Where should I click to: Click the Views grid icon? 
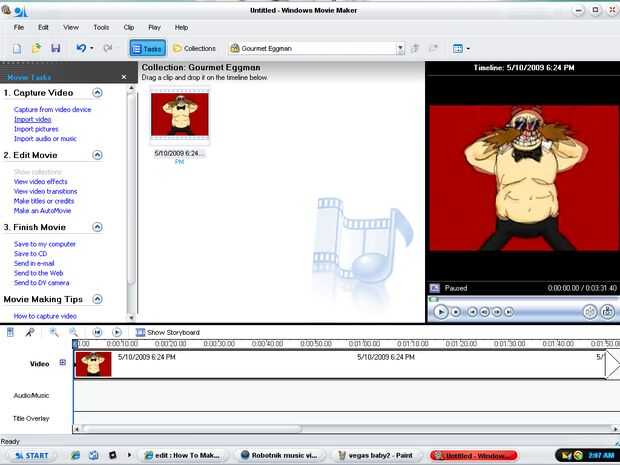pyautogui.click(x=457, y=49)
